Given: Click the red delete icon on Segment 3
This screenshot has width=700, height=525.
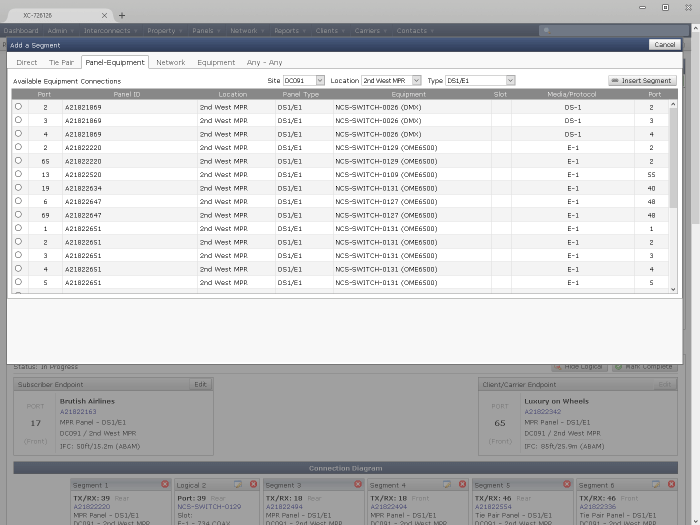Looking at the screenshot, I should coord(356,484).
